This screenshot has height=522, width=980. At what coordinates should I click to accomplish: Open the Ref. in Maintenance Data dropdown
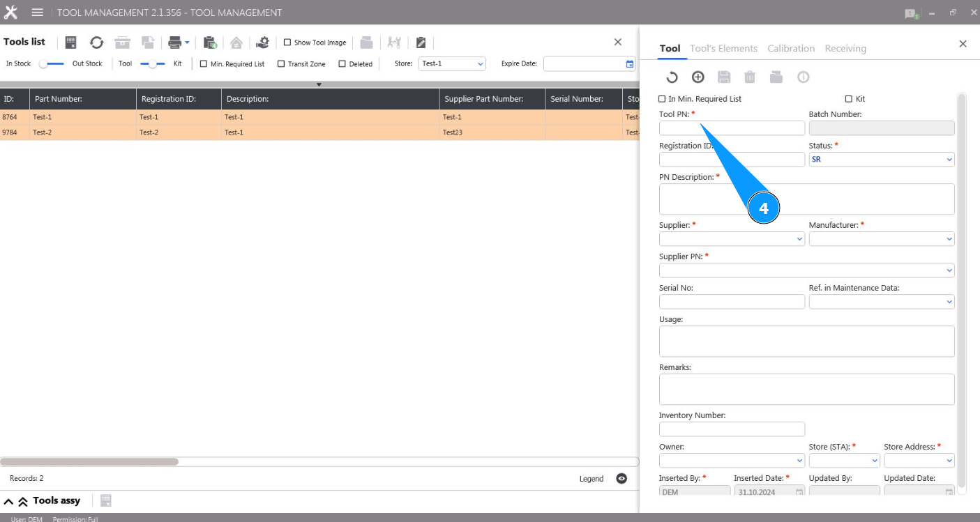pos(882,302)
